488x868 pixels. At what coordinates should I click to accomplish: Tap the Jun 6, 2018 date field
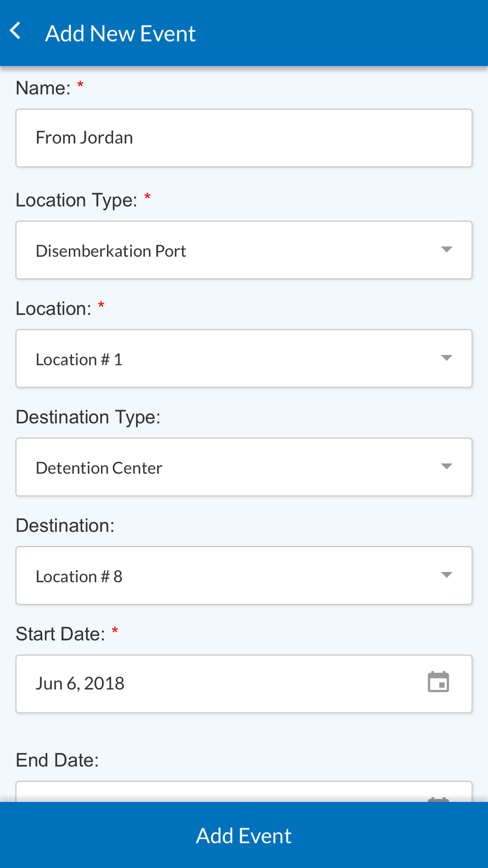(x=244, y=683)
